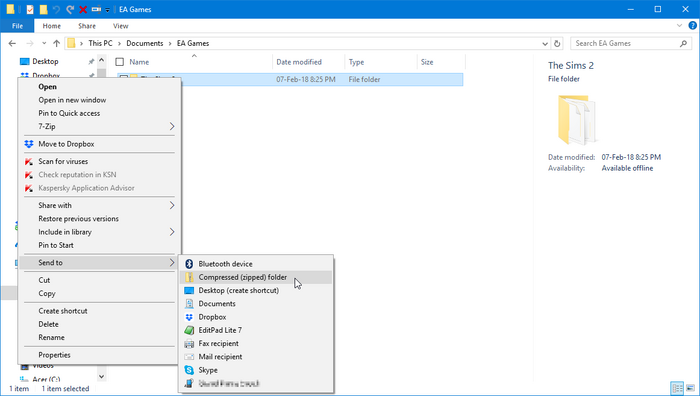This screenshot has width=700, height=396.
Task: Switch to the Share ribbon tab
Action: click(x=87, y=26)
